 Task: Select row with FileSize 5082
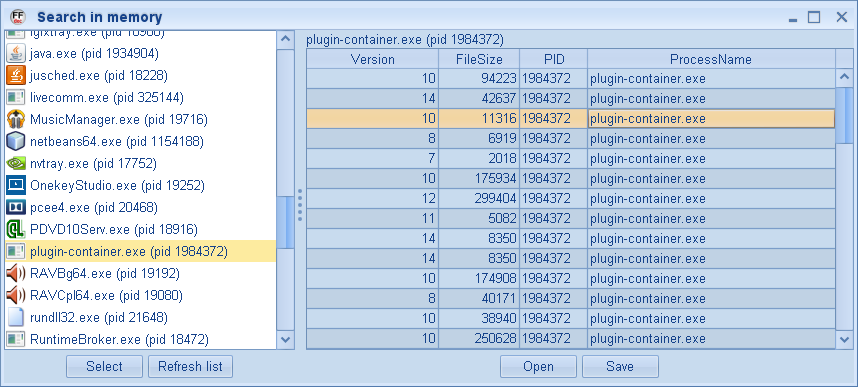tap(571, 219)
